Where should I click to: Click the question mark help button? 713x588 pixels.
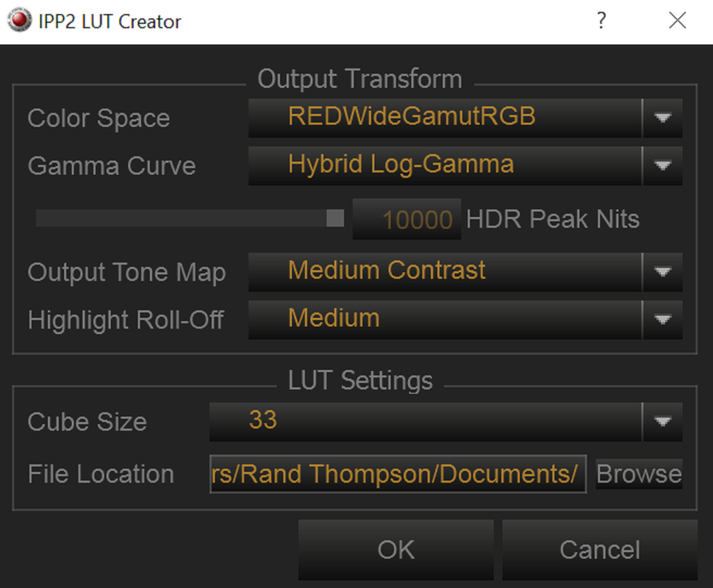[x=601, y=21]
